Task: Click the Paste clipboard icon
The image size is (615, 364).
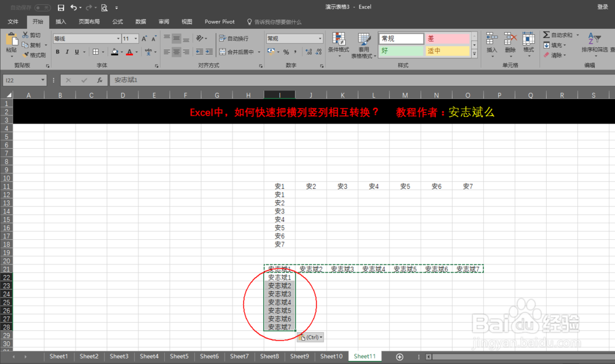Action: [x=11, y=39]
